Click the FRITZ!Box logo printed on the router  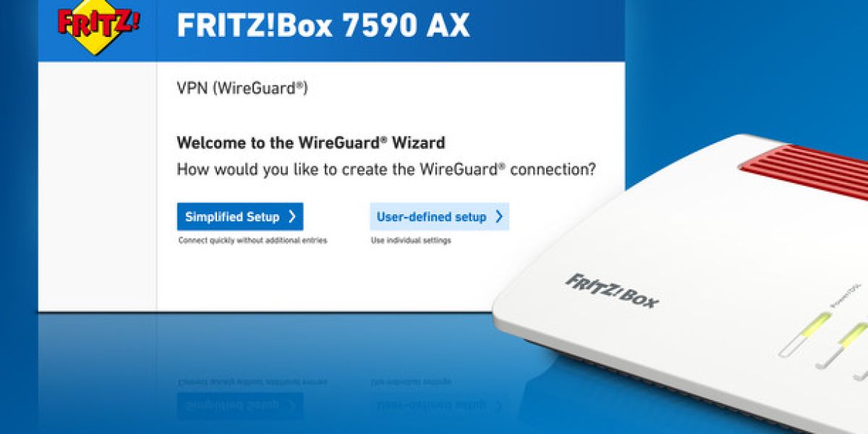612,290
